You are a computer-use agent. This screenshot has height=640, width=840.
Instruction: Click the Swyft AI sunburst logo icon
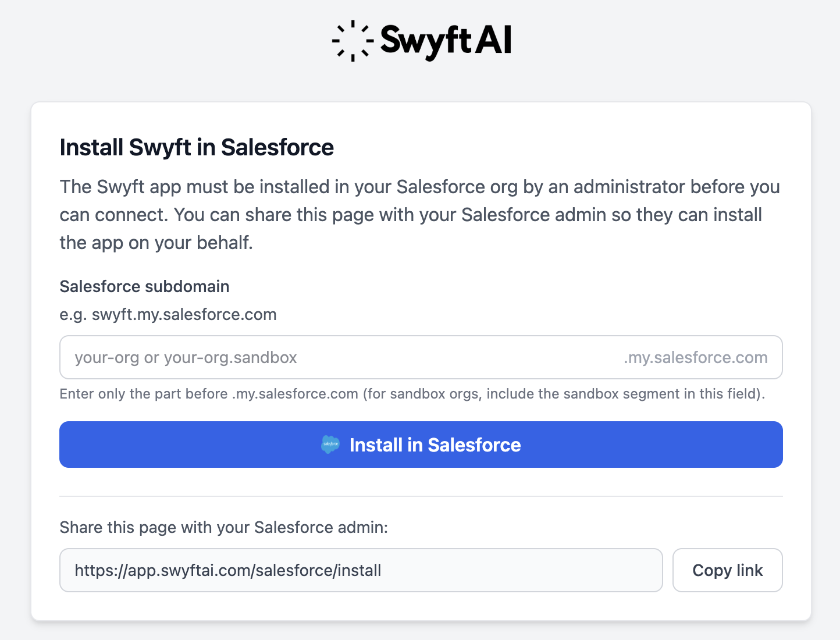pos(353,41)
